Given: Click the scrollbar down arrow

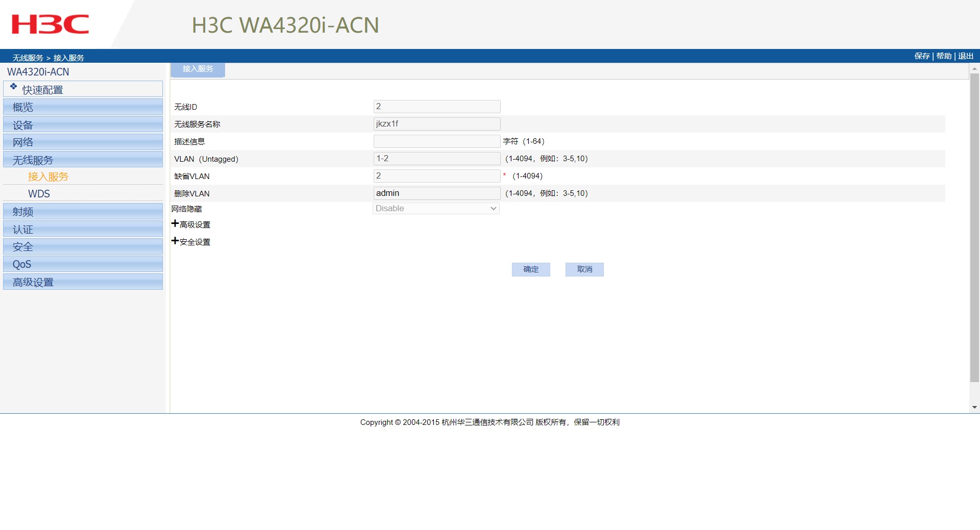Looking at the screenshot, I should (974, 407).
